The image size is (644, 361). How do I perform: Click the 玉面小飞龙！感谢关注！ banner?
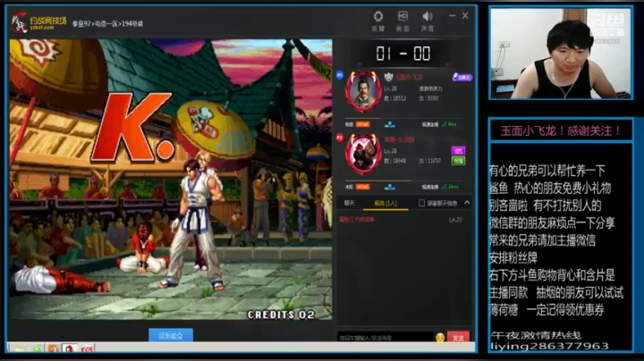561,131
